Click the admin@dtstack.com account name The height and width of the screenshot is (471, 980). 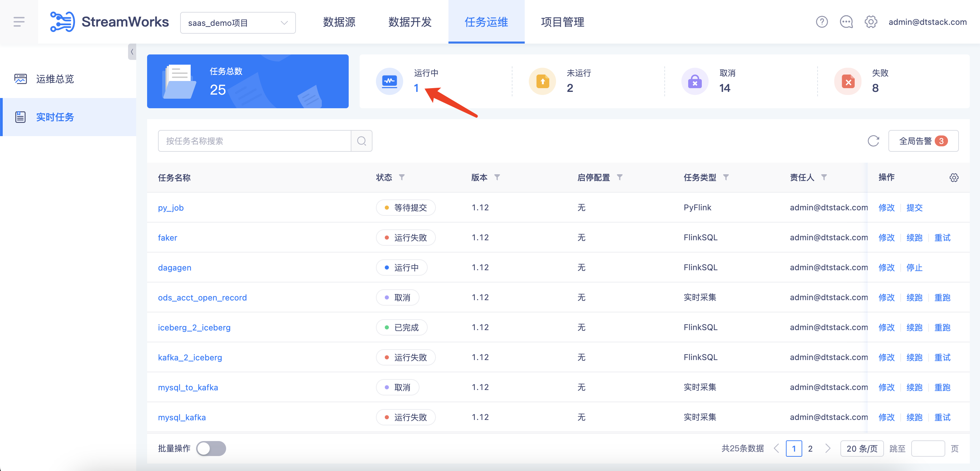pyautogui.click(x=928, y=22)
